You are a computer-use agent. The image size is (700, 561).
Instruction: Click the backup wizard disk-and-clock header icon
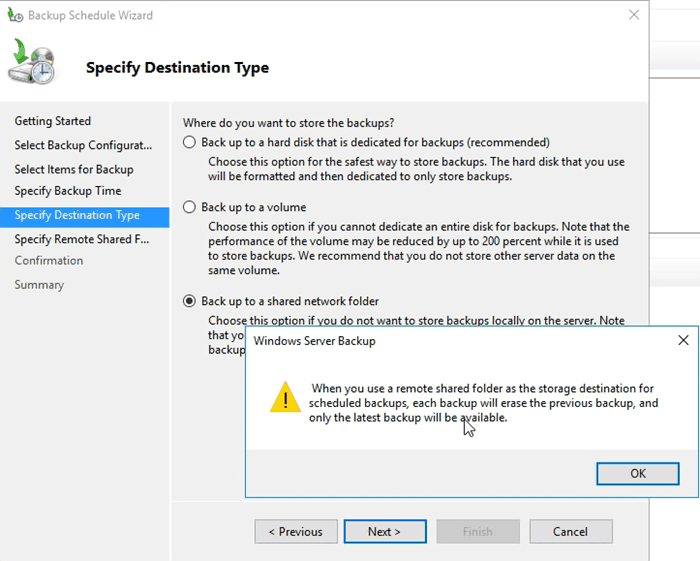pos(34,62)
